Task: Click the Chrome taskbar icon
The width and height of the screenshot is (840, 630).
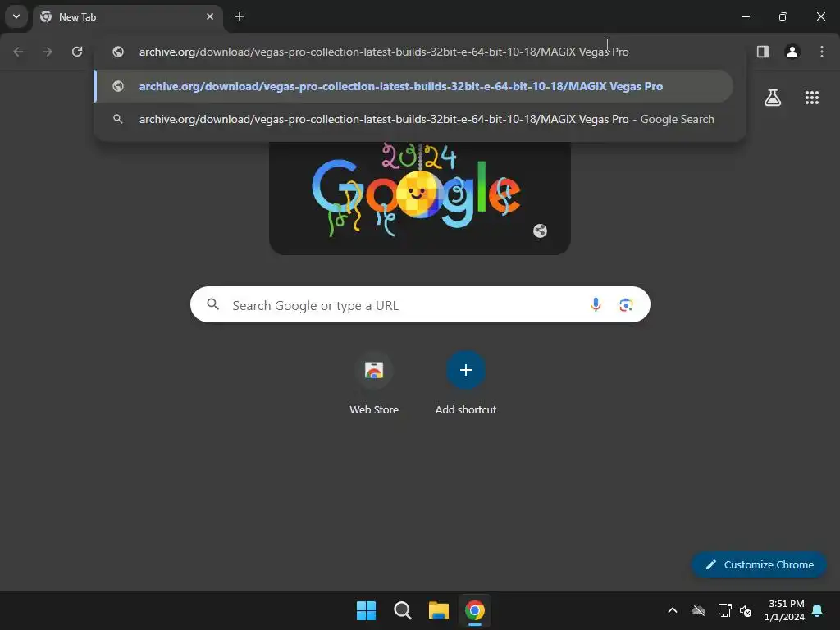Action: (x=475, y=610)
